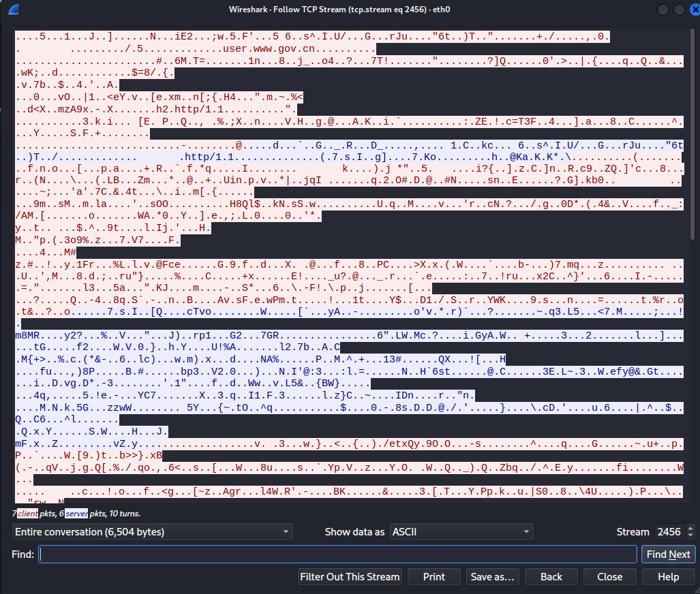Viewport: 700px width, 594px height.
Task: Click the blue window close icon
Action: click(695, 10)
